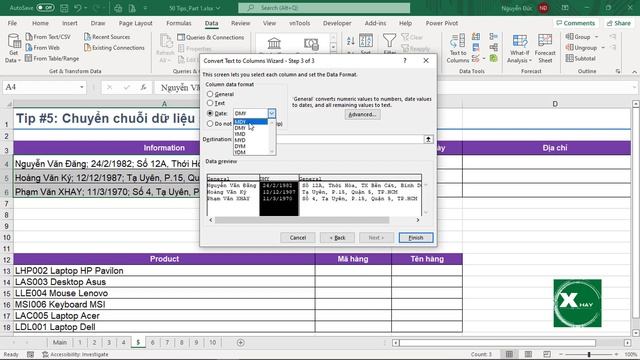Click Accessibility: Investigate in status bar

[x=76, y=354]
